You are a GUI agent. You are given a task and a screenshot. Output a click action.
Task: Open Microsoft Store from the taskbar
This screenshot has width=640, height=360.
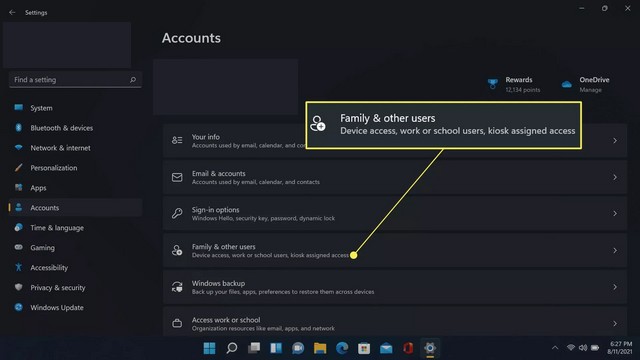coord(364,348)
